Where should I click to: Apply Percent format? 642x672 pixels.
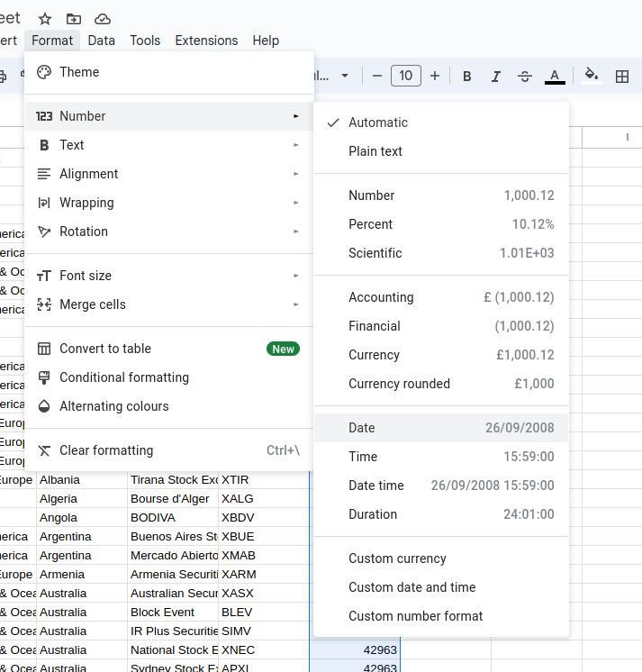[x=441, y=224]
